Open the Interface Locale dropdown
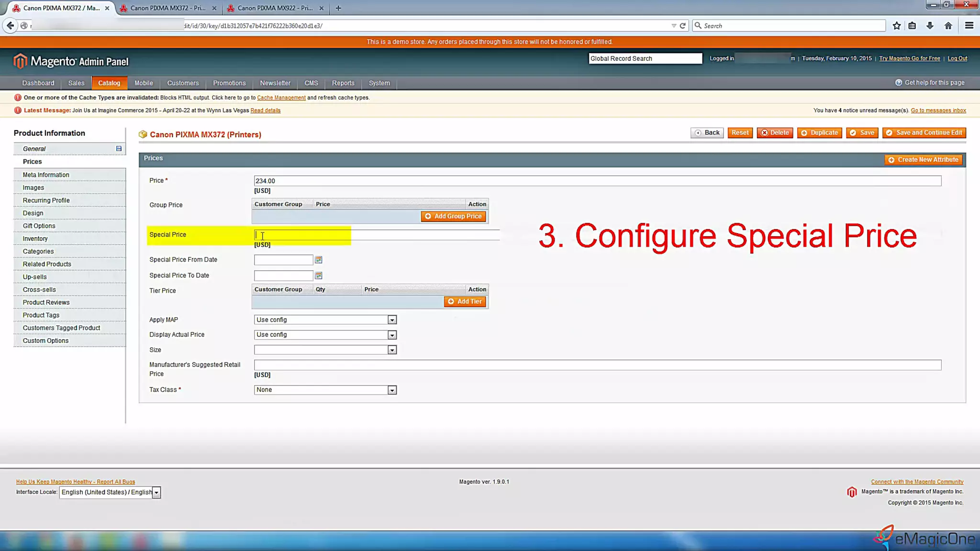 coord(156,492)
